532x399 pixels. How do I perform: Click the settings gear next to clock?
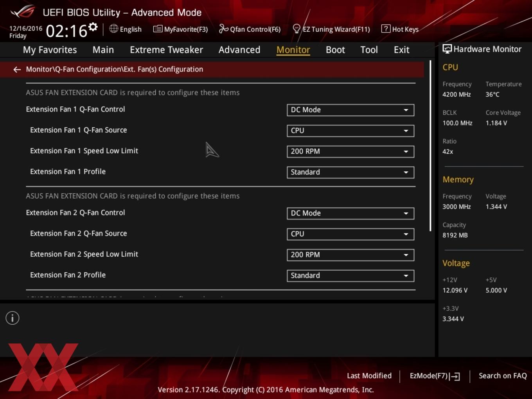[x=93, y=27]
